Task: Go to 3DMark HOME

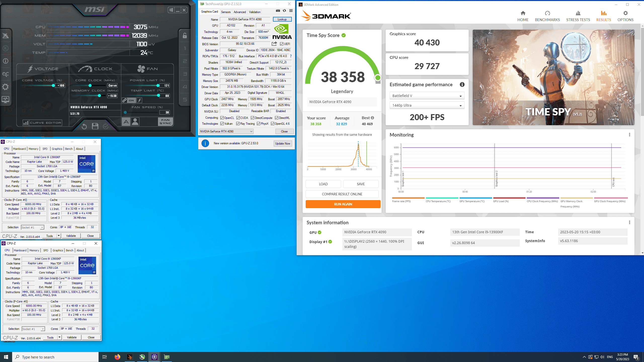Action: point(523,16)
